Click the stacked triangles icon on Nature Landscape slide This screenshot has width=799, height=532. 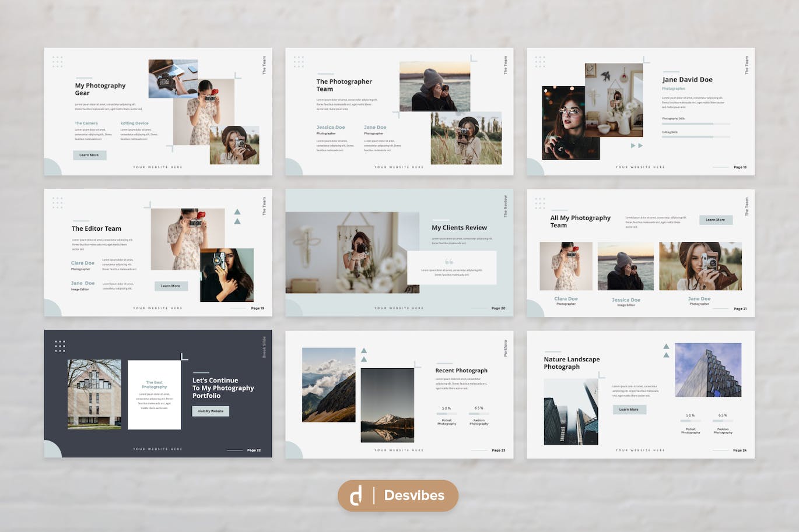tap(666, 350)
